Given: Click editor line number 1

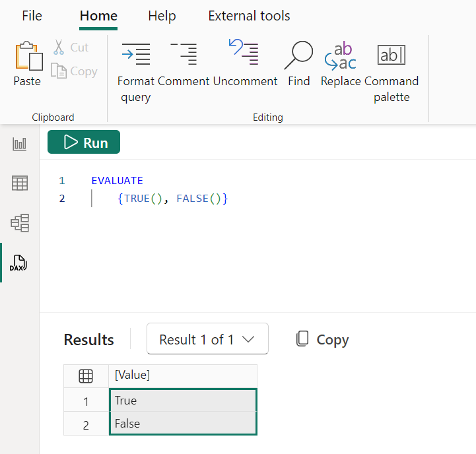Looking at the screenshot, I should point(62,181).
